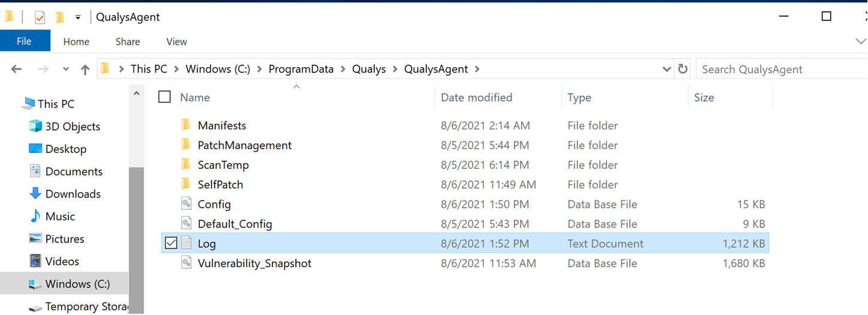The height and width of the screenshot is (315, 868).
Task: Switch to the View ribbon tab
Action: tap(177, 41)
